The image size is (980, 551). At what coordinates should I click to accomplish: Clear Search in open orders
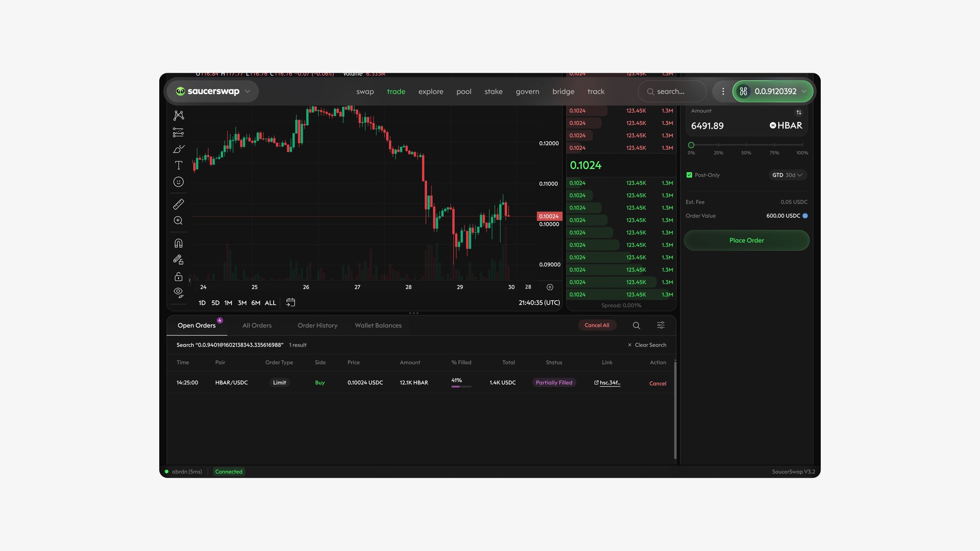click(x=647, y=345)
